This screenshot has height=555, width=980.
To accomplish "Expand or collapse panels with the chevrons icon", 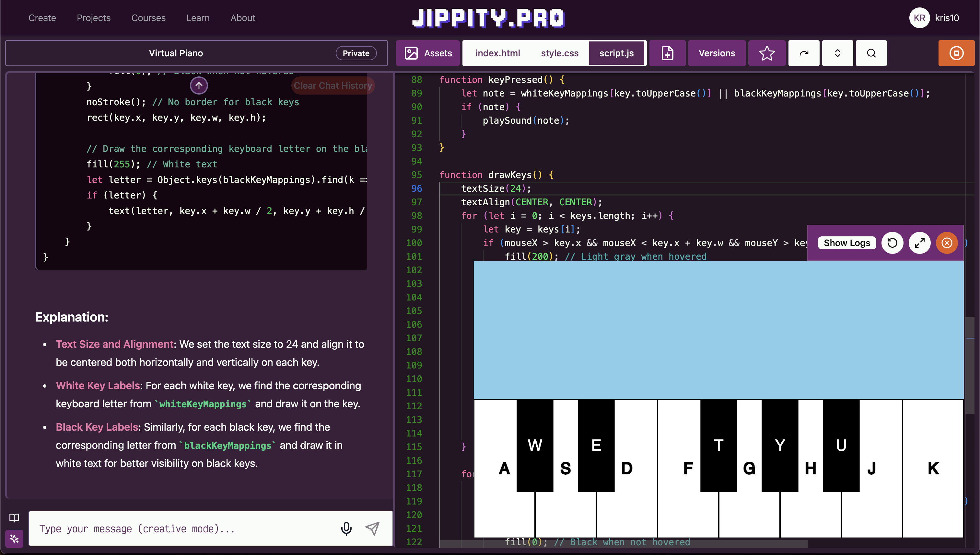I will click(x=837, y=53).
